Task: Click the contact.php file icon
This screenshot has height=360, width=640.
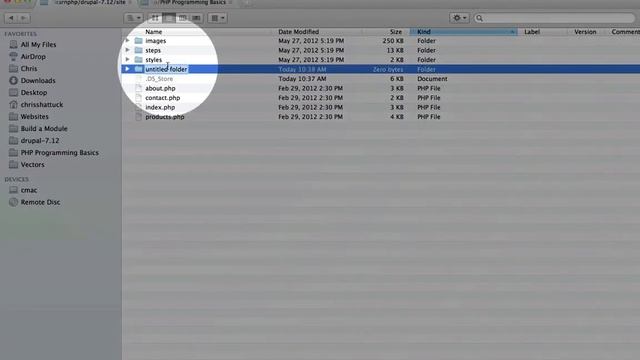Action: [138, 98]
